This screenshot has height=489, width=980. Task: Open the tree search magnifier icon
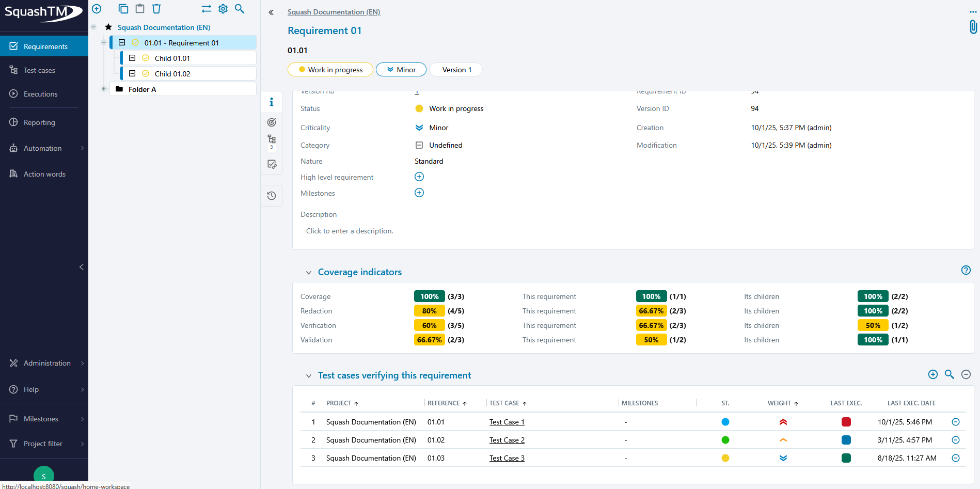pyautogui.click(x=240, y=9)
